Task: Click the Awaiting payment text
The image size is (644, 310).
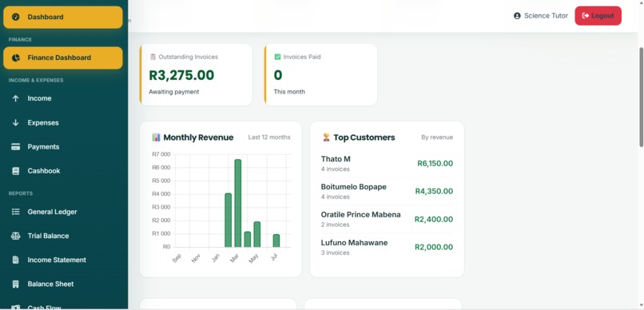Action: (x=173, y=92)
